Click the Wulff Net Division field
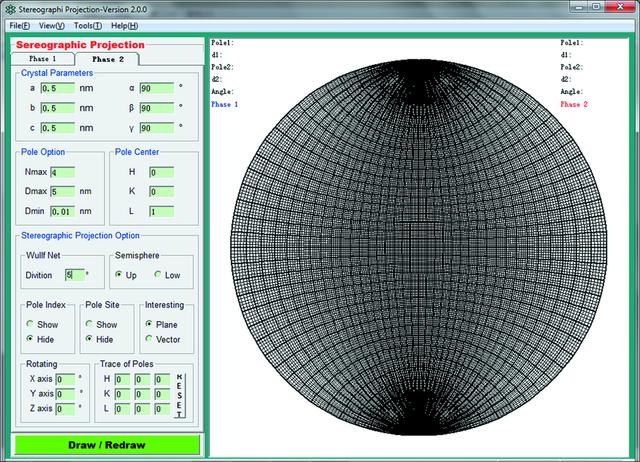The image size is (640, 462). [75, 275]
